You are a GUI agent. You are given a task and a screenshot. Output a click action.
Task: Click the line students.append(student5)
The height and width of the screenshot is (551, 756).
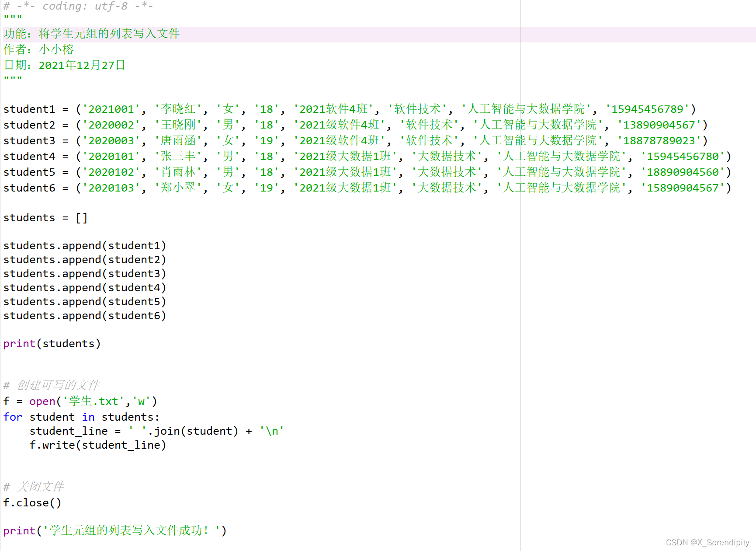[x=85, y=301]
